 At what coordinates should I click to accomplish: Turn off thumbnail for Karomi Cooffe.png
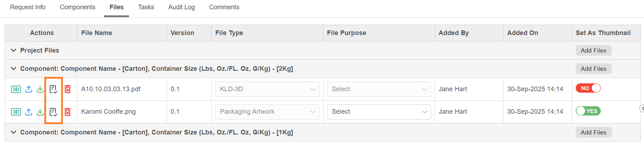[x=588, y=111]
